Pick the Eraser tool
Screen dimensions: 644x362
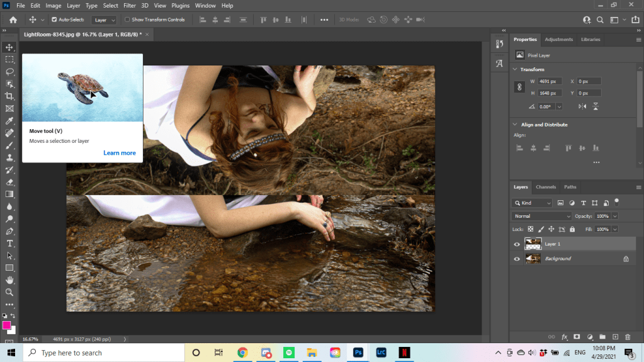[9, 182]
